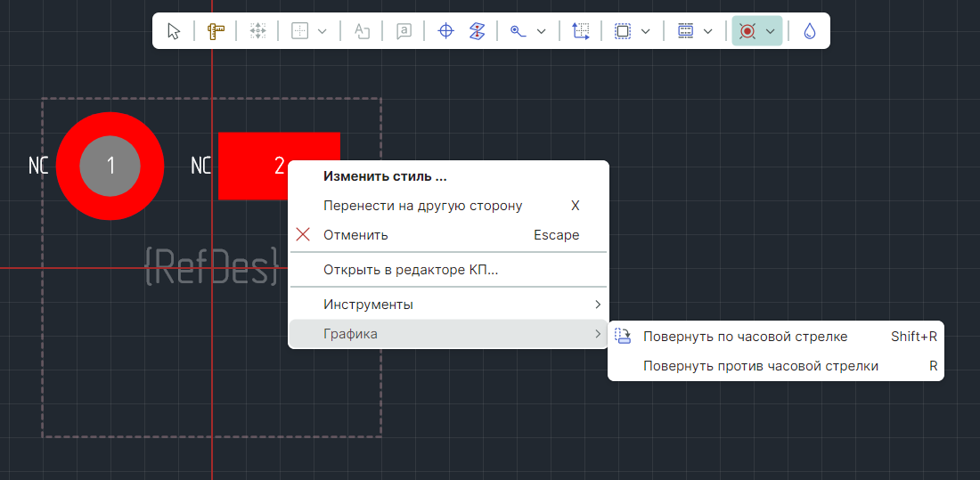Click the water droplet icon
The height and width of the screenshot is (480, 980).
point(809,30)
